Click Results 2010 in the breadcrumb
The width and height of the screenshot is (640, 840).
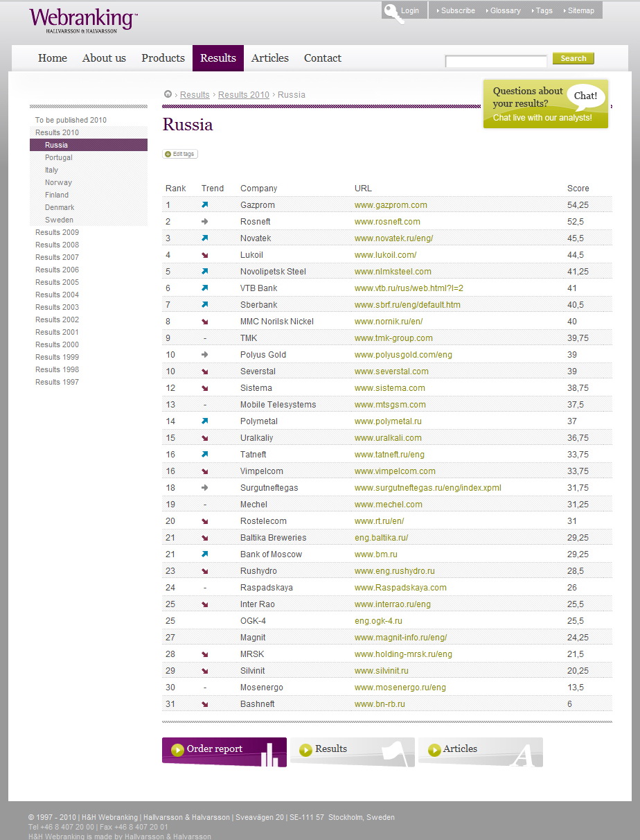point(244,95)
